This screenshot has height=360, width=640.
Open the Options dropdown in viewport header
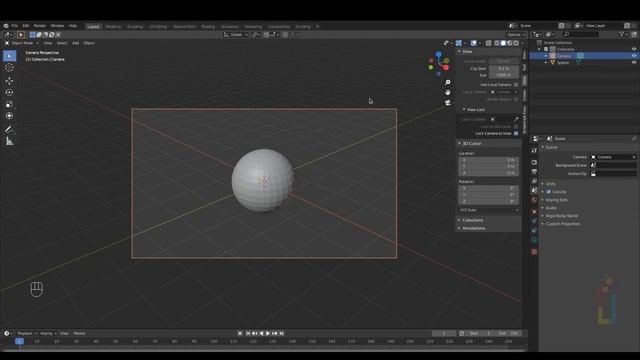516,35
